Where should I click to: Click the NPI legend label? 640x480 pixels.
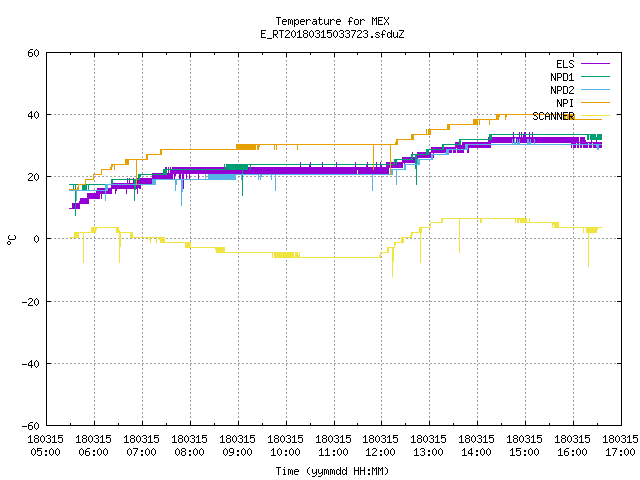(565, 103)
